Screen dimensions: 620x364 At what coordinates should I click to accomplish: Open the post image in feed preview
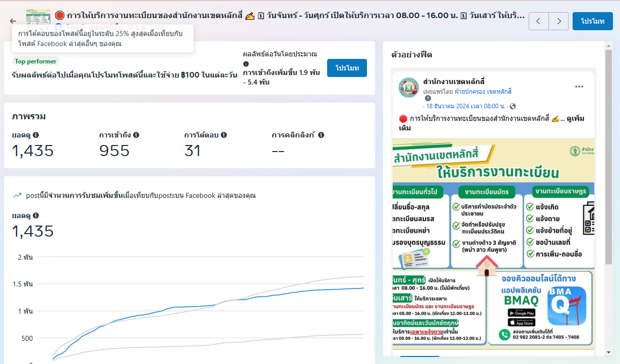point(493,242)
